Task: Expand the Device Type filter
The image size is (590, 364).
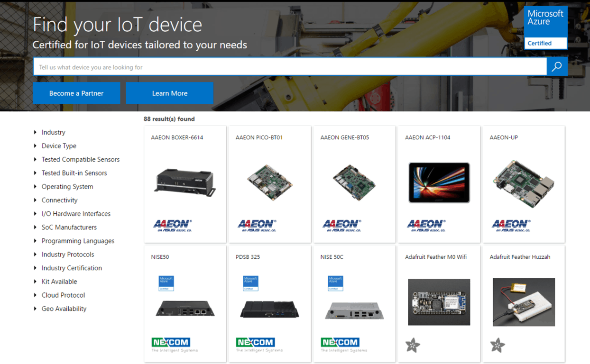Action: click(x=59, y=146)
